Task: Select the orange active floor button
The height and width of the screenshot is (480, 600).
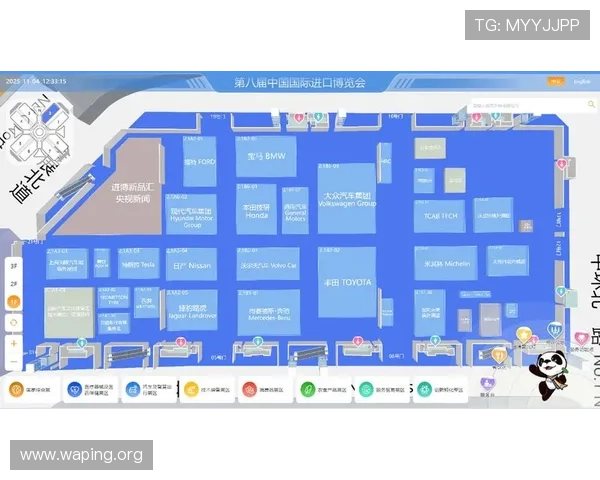Action: pyautogui.click(x=14, y=303)
